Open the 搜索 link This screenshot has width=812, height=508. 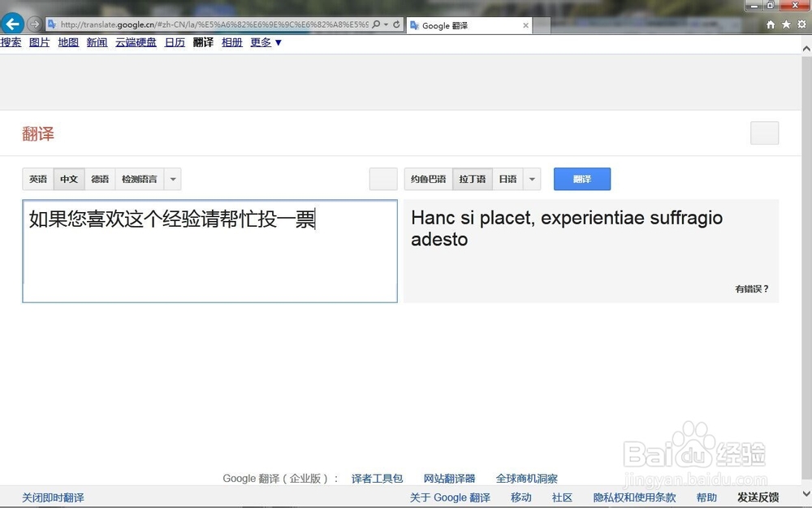11,42
